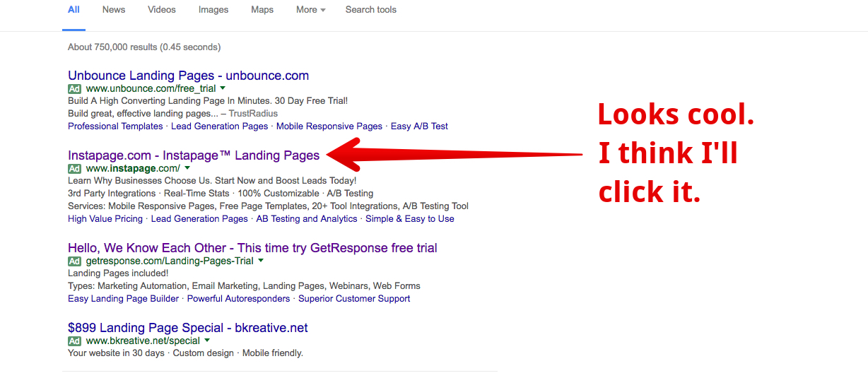
Task: Expand the More dropdown menu
Action: pos(311,10)
